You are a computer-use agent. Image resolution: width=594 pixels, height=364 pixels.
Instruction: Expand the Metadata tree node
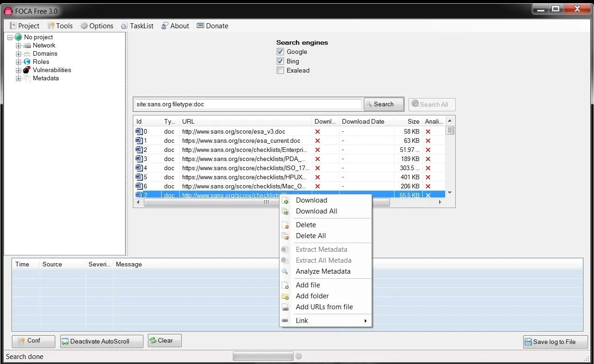(19, 78)
